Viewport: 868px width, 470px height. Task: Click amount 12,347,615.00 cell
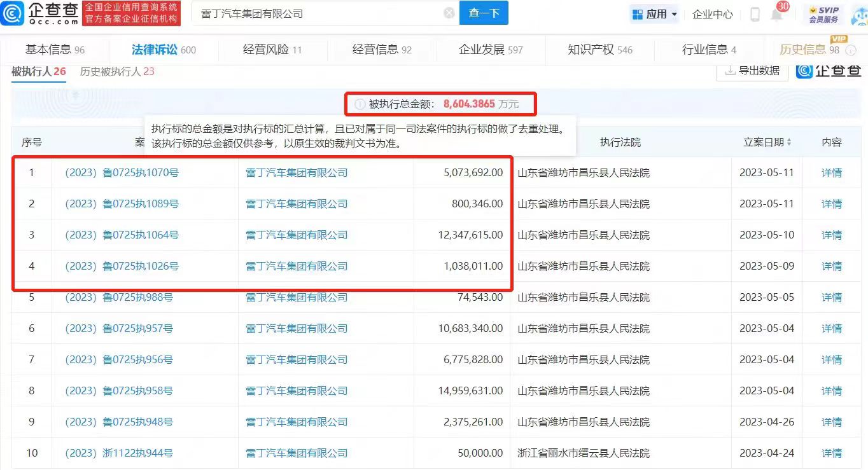point(470,235)
